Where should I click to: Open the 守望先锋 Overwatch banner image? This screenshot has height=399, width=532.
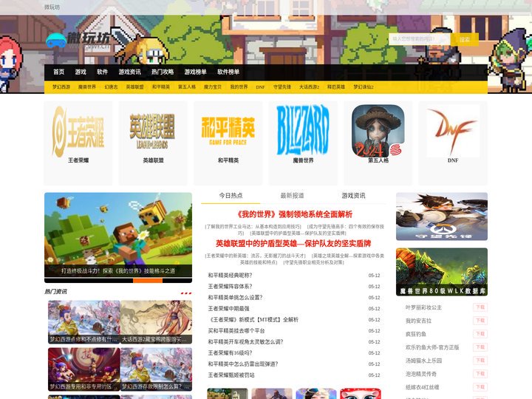(x=442, y=216)
